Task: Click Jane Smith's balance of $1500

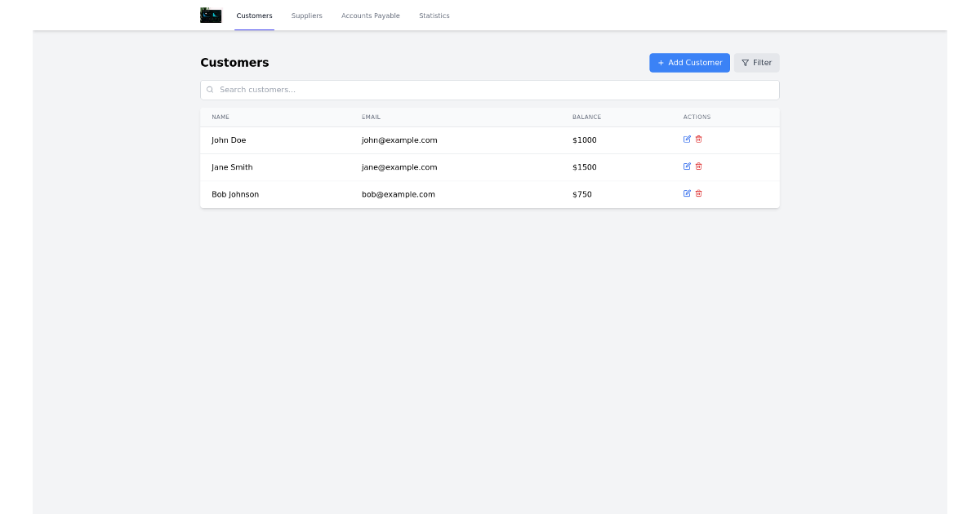Action: [584, 166]
